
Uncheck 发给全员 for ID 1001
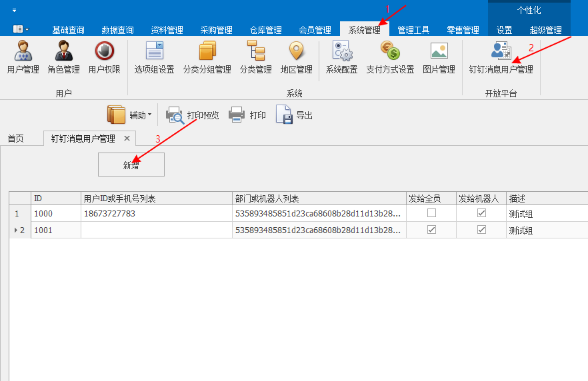coord(431,230)
